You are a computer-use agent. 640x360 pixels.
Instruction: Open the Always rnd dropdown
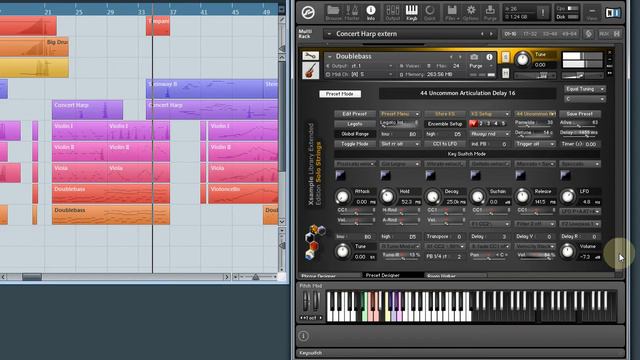coord(489,134)
